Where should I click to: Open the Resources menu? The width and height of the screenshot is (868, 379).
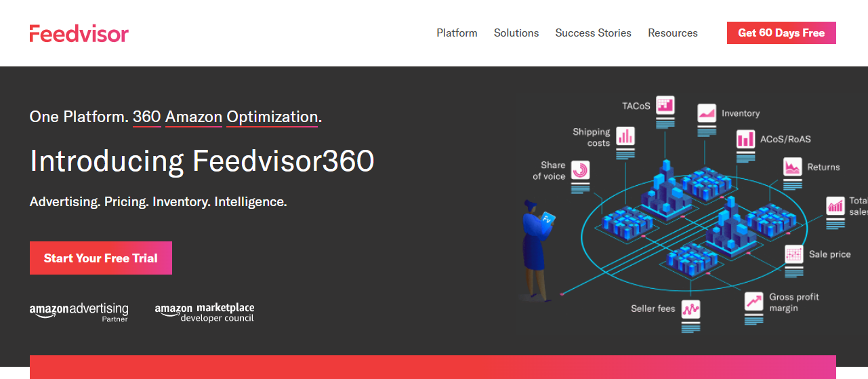click(673, 33)
